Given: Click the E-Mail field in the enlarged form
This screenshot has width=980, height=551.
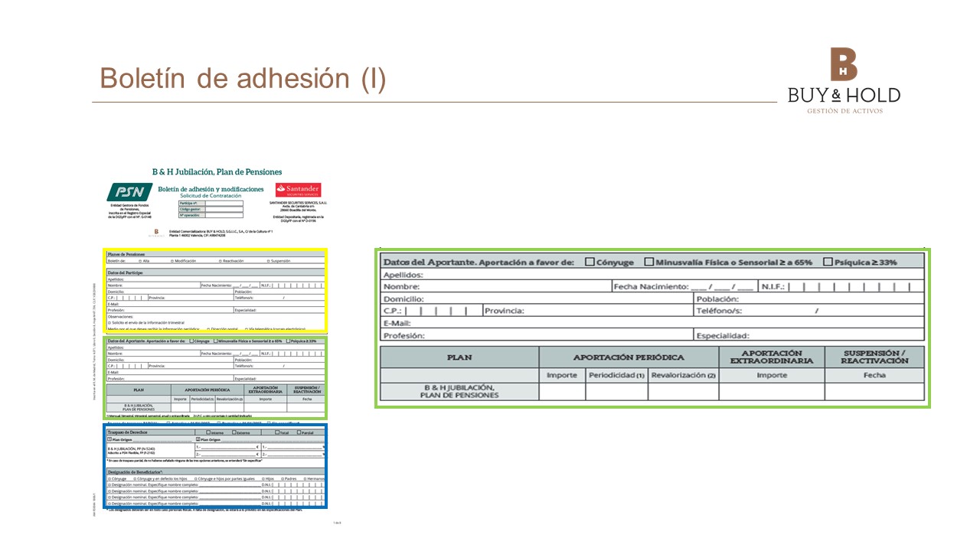Looking at the screenshot, I should [652, 324].
